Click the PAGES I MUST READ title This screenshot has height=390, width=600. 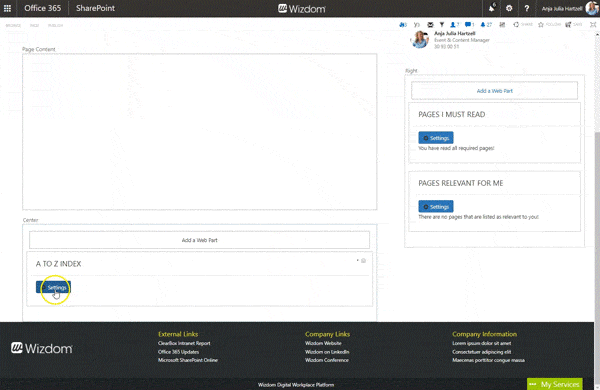[x=452, y=114]
